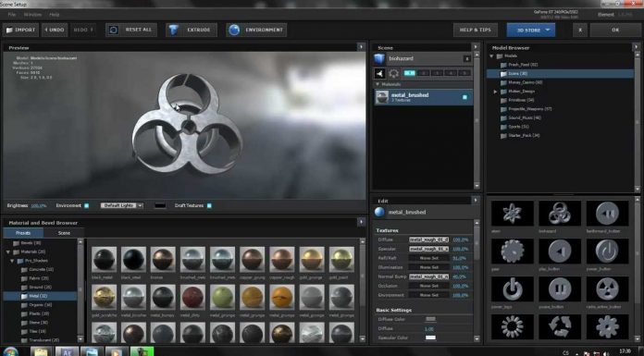The width and height of the screenshot is (644, 356).
Task: Open the Scene panel options arrow
Action: (x=476, y=47)
